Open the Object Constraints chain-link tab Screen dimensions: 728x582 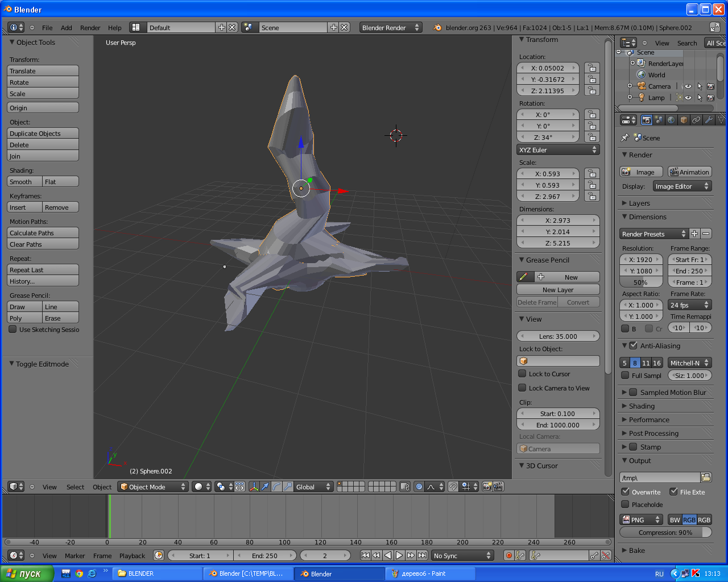pos(696,120)
